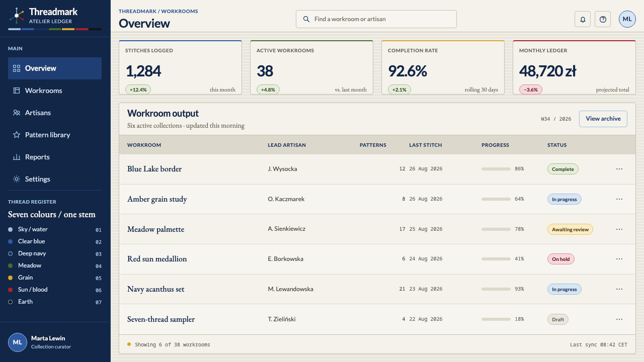Viewport: 644px width, 362px height.
Task: Open the help question-mark icon
Action: (603, 19)
